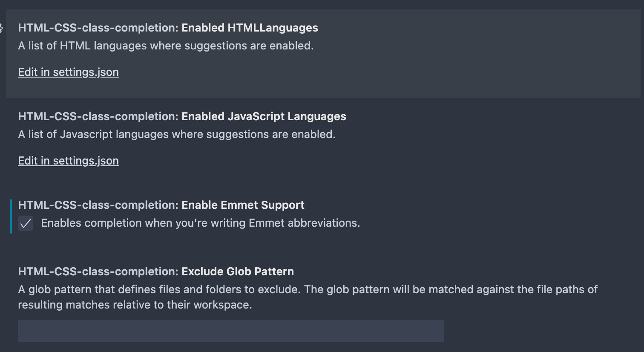Click the extension prefix before Enable Emmet Support

coord(98,205)
